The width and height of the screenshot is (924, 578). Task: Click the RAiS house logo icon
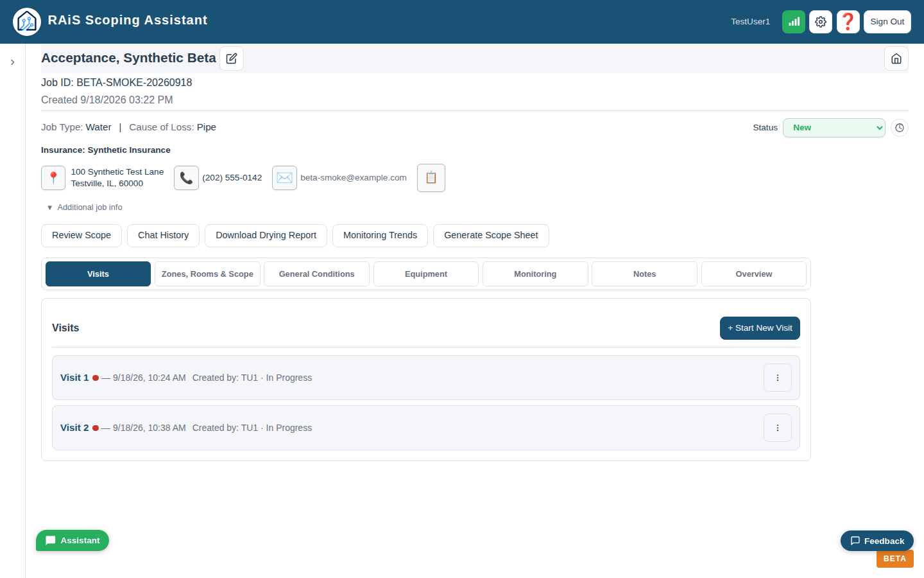coord(27,22)
